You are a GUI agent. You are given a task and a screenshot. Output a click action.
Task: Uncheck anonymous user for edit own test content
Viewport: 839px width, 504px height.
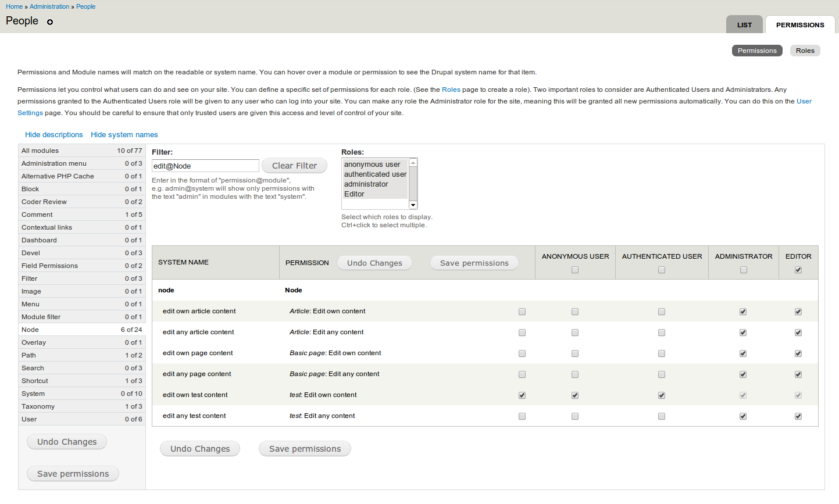(575, 395)
